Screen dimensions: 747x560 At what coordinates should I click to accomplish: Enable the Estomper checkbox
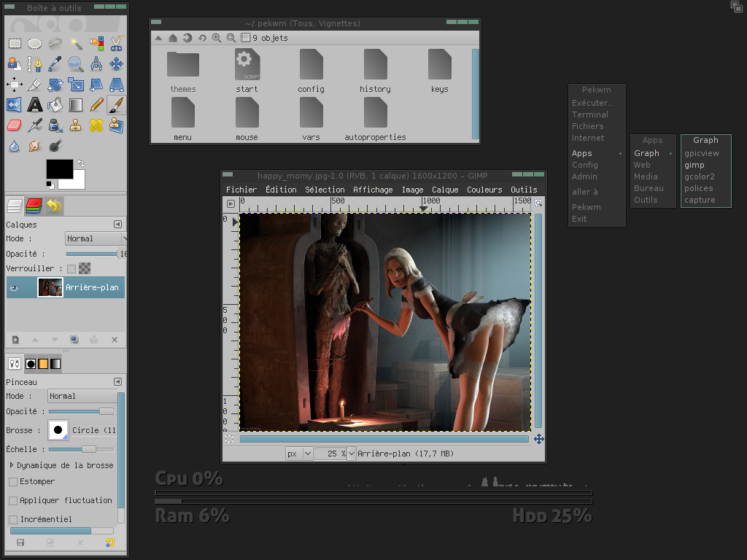click(x=13, y=482)
